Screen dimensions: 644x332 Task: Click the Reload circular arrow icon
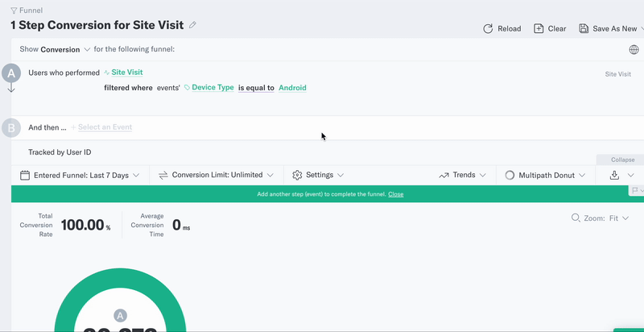(x=488, y=29)
